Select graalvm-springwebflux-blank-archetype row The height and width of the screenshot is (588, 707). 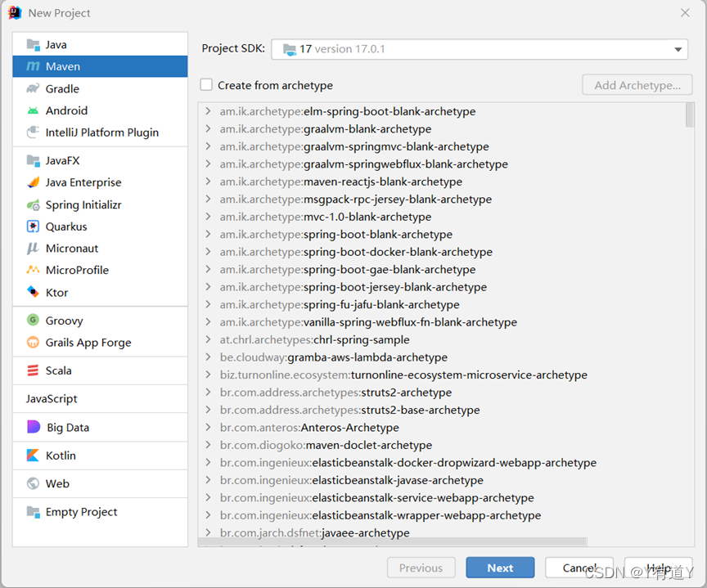click(442, 164)
